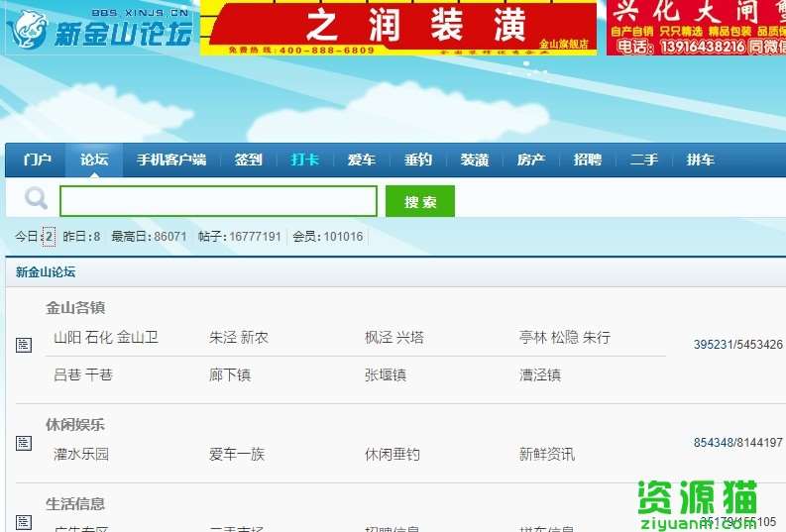Open the 山阳 石化 金山卫 subforum

105,338
